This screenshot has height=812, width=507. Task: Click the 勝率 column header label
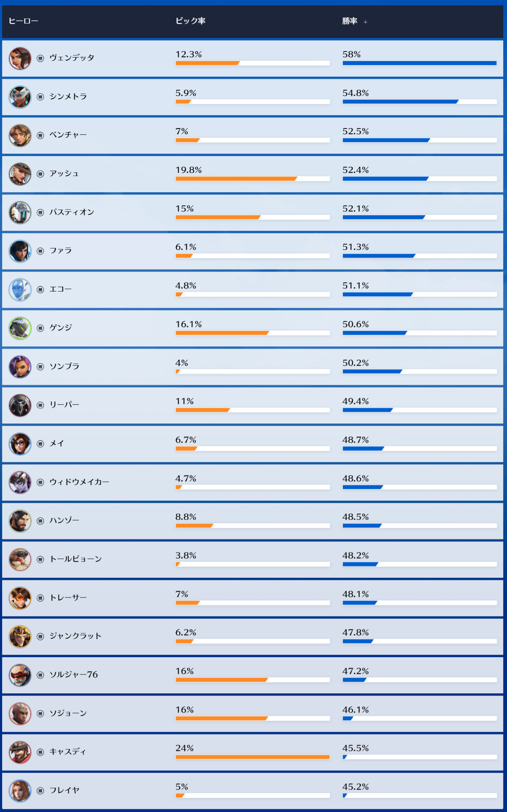[349, 21]
